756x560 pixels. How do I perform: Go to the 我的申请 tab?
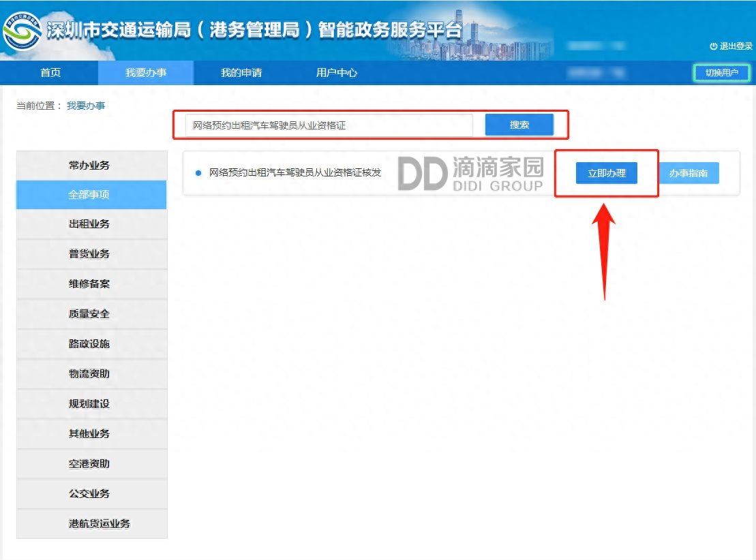click(x=241, y=73)
